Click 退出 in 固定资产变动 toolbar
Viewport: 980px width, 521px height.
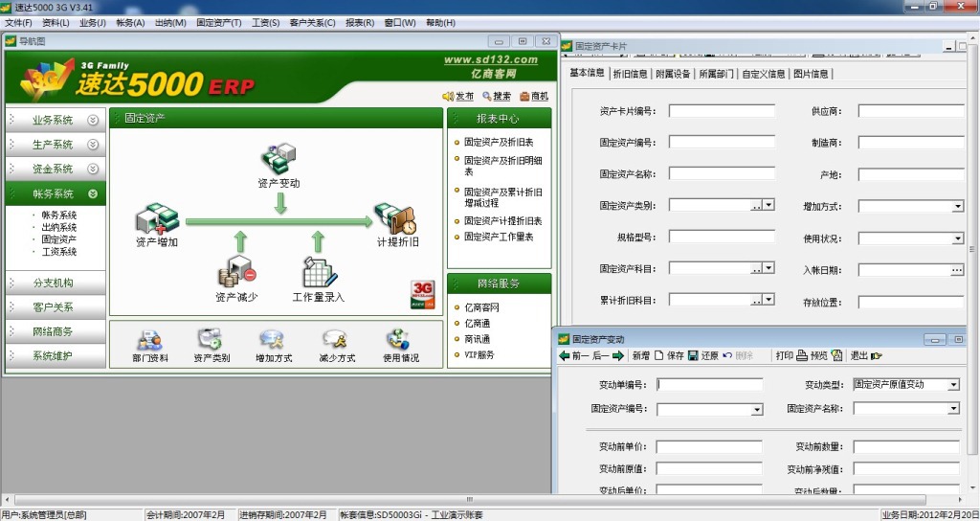click(x=865, y=355)
